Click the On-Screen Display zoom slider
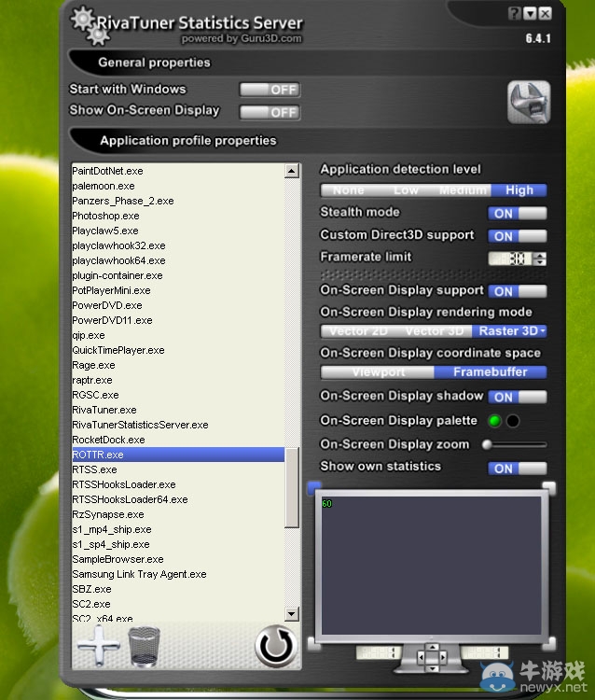This screenshot has height=700, width=595. click(514, 444)
